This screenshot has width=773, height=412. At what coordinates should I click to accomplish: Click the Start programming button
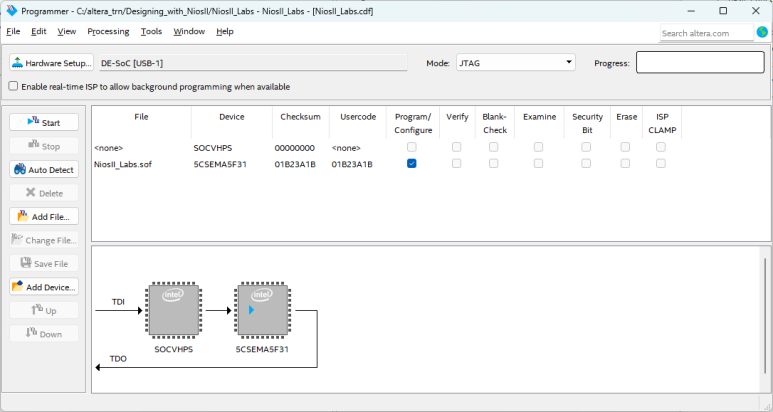tap(44, 122)
